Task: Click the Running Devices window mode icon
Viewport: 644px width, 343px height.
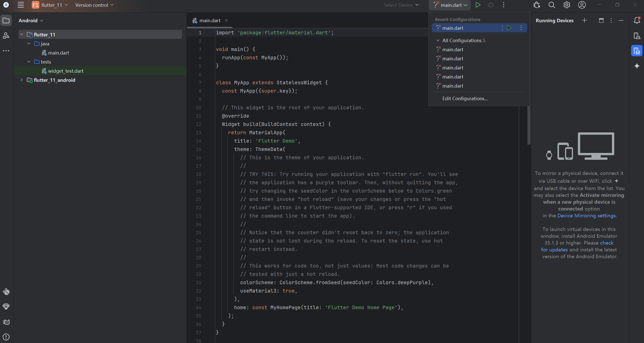Action: click(601, 20)
